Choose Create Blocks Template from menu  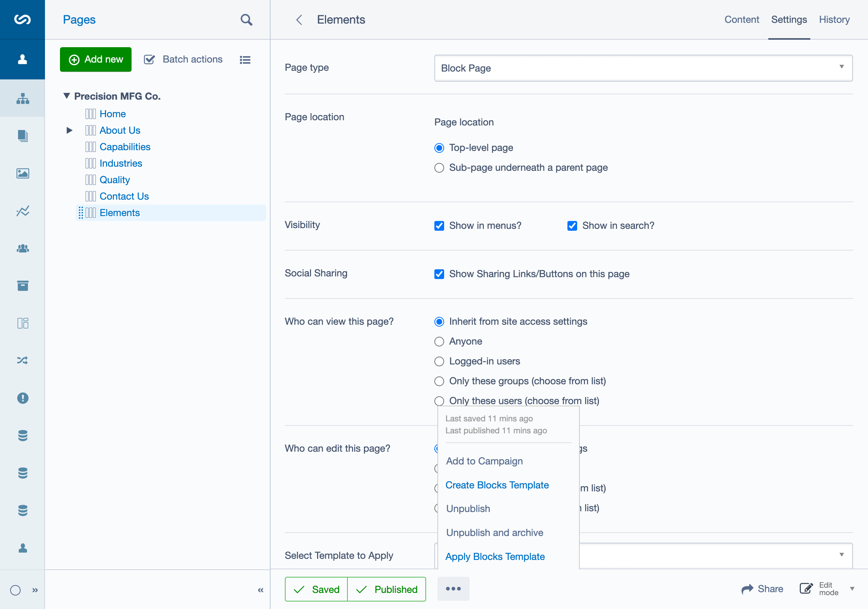pyautogui.click(x=497, y=485)
